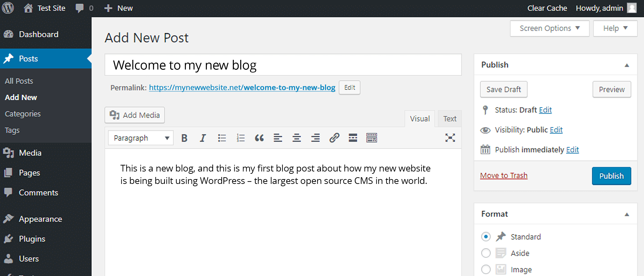644x276 pixels.
Task: Apply bold formatting in the editor
Action: coord(184,137)
